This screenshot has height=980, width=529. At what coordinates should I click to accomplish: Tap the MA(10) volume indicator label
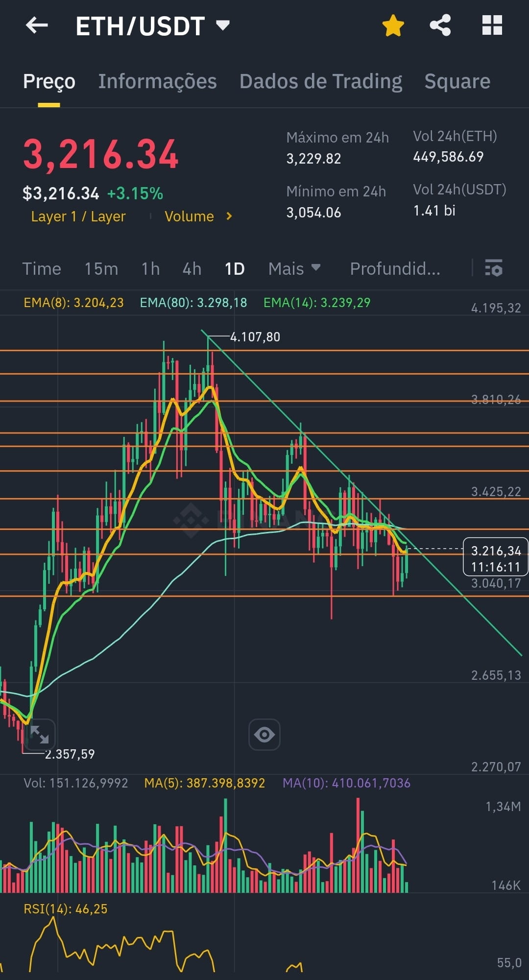(x=346, y=783)
